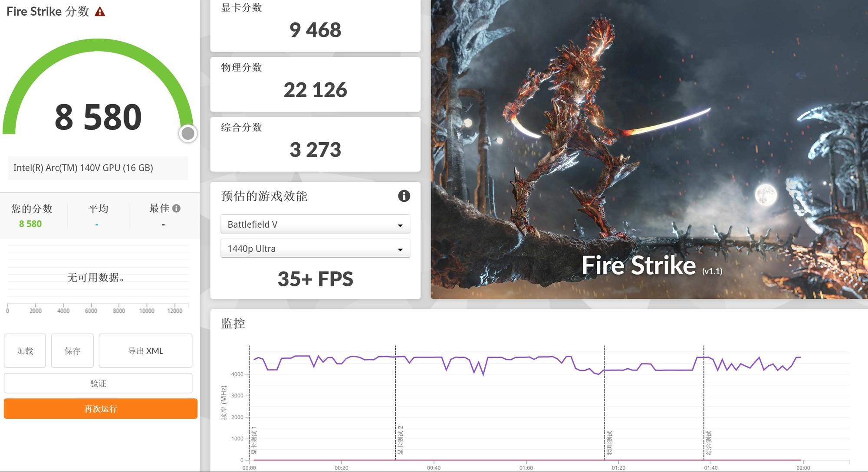Click the 物理测试 marker in monitoring chart

click(609, 442)
